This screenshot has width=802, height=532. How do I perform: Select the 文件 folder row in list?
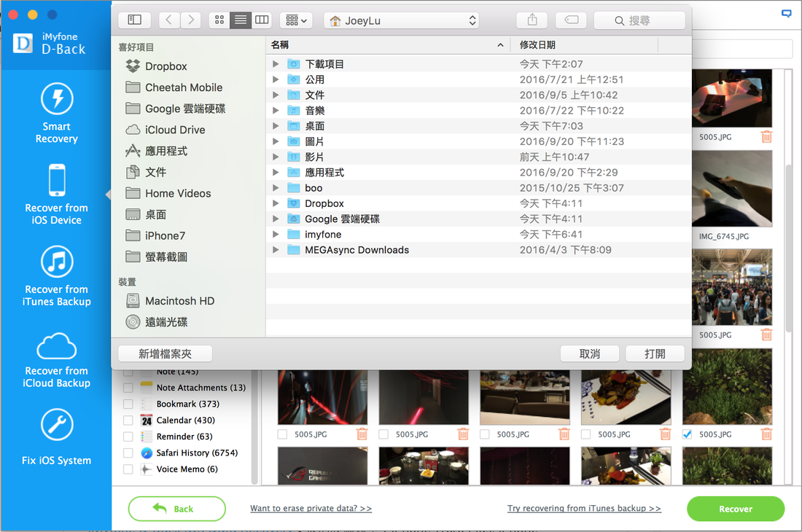click(x=479, y=95)
